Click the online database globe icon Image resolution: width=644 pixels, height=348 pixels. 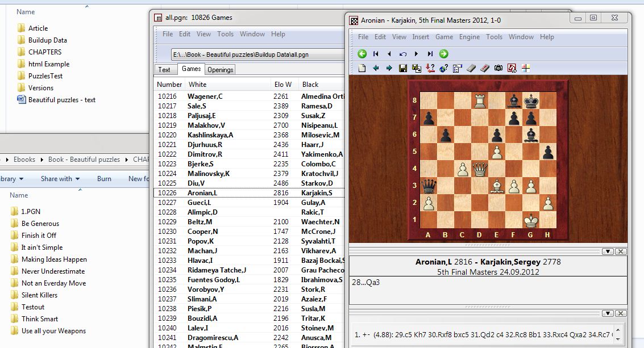click(443, 68)
